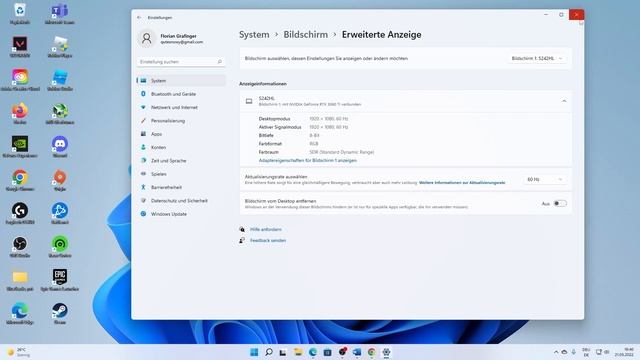Select the Origin desktop shortcut
The image size is (640, 360).
tap(60, 180)
